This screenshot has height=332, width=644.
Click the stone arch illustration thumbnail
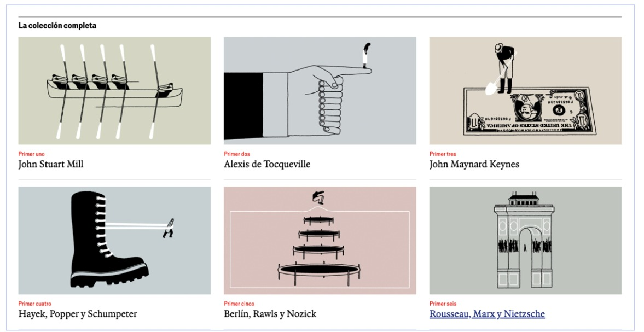(525, 241)
